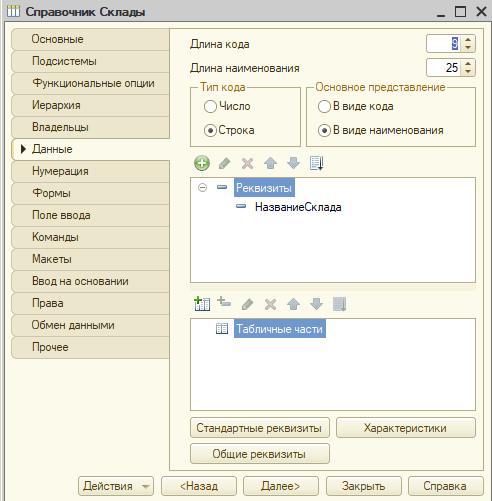Go back with the <Назад button
Screen dimensions: 492x501
click(199, 486)
